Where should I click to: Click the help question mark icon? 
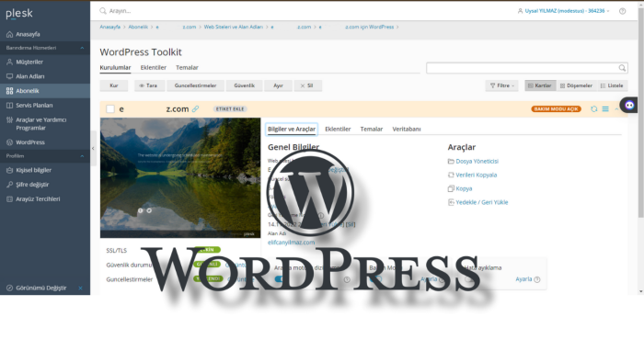622,11
